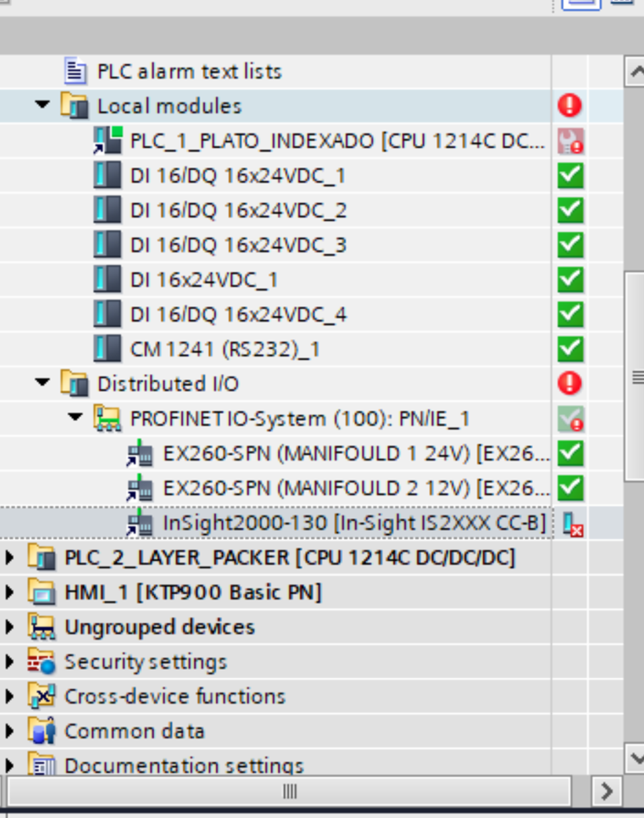Viewport: 644px width, 818px height.
Task: Expand the Cross-device functions node
Action: coord(9,696)
